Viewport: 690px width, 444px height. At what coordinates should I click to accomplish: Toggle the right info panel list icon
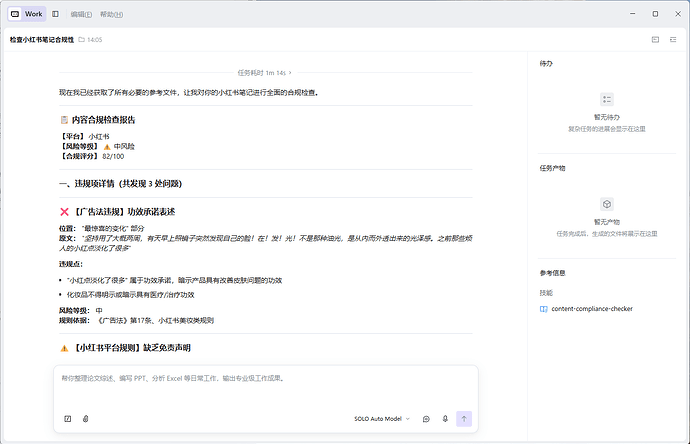[673, 40]
